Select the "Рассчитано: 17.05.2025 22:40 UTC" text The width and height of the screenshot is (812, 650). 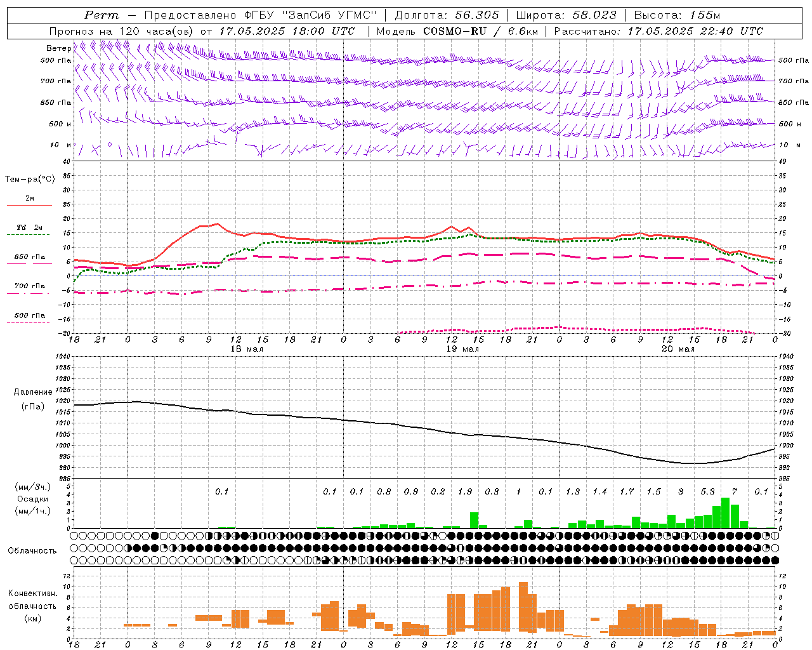point(658,31)
